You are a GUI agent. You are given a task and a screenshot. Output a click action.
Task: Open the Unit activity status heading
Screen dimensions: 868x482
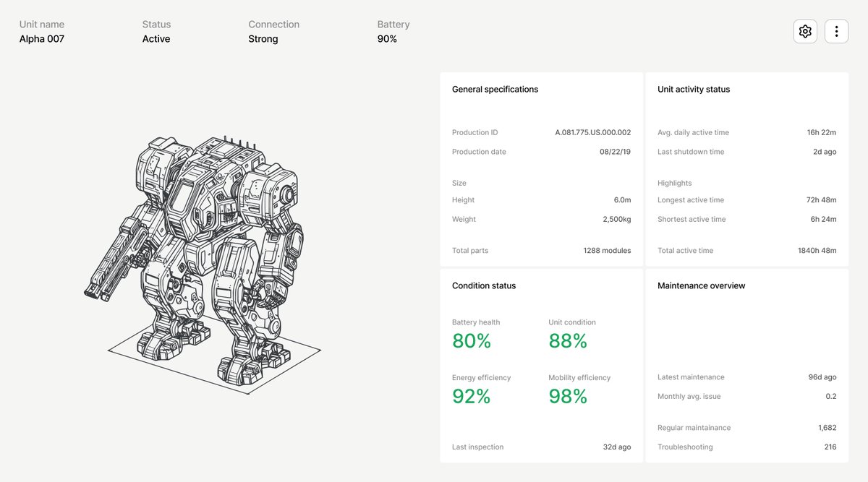click(694, 90)
